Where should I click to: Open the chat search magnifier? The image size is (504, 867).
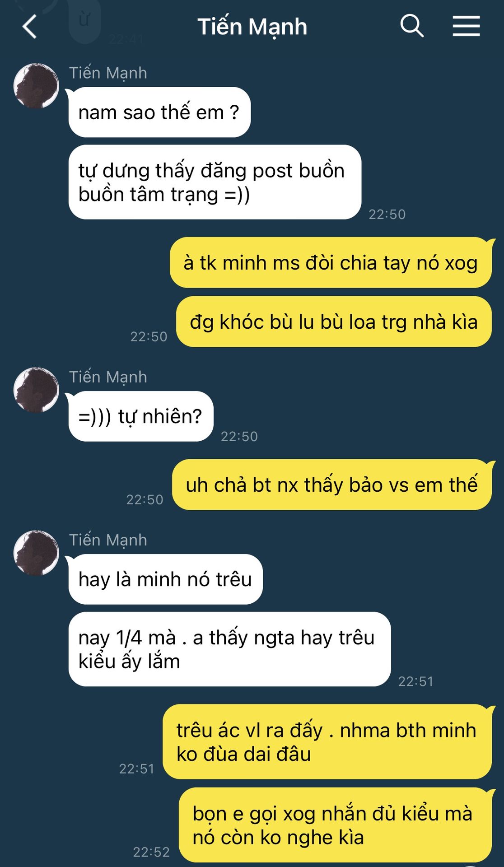click(x=412, y=26)
